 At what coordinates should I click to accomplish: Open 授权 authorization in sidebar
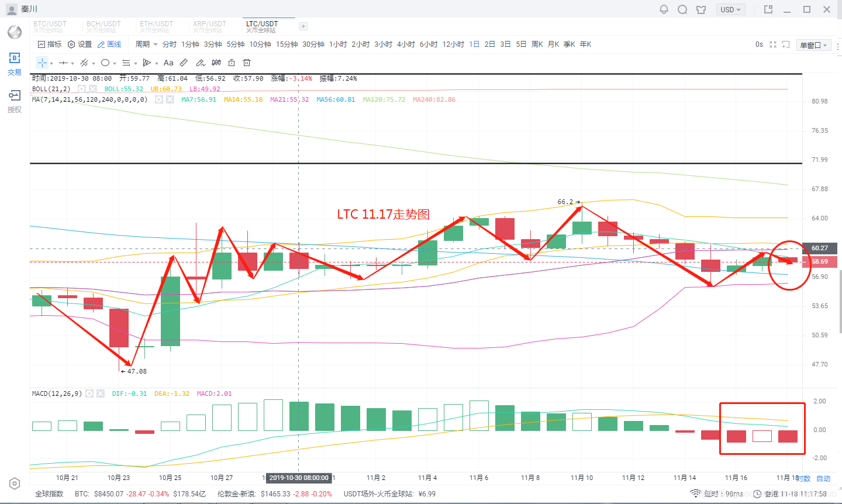pyautogui.click(x=15, y=101)
